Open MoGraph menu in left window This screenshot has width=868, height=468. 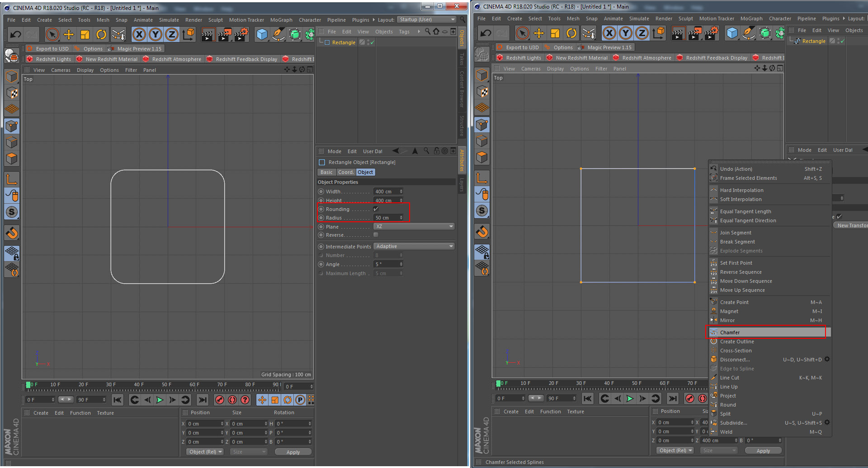281,20
